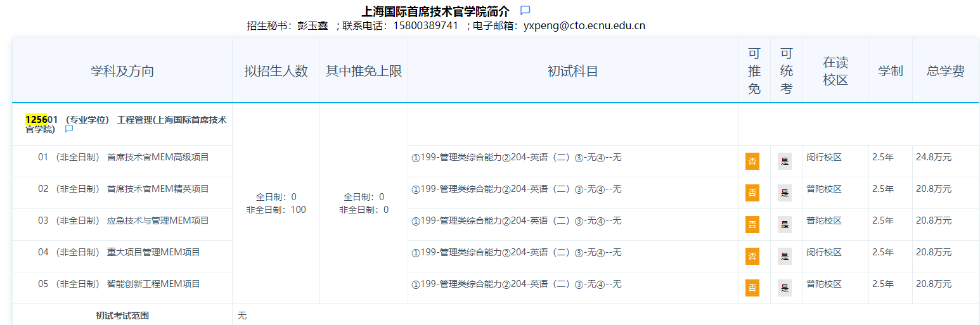Image resolution: width=980 pixels, height=325 pixels.
Task: Click gray 是 badge in 智能创新工程MEM项目 row
Action: (x=785, y=288)
